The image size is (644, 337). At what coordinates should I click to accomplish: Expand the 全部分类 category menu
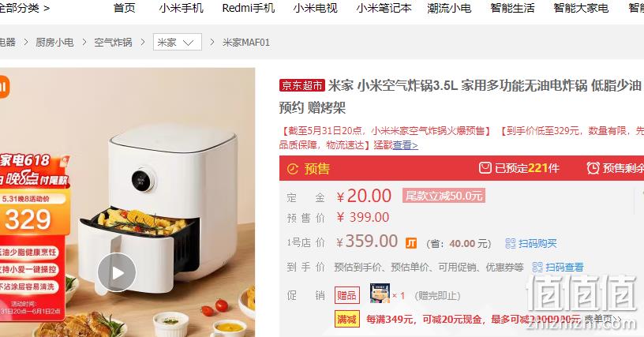coord(24,8)
